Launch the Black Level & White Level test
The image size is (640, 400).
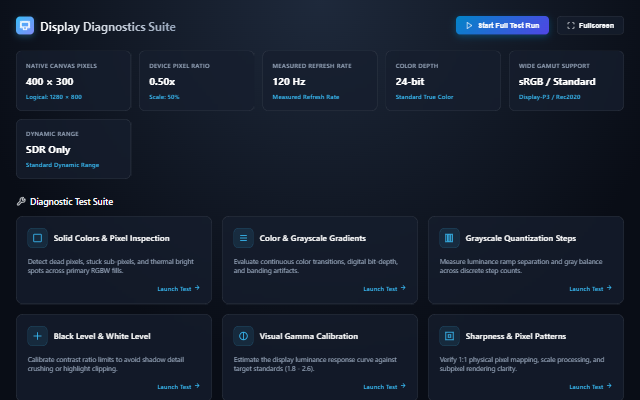click(x=179, y=387)
